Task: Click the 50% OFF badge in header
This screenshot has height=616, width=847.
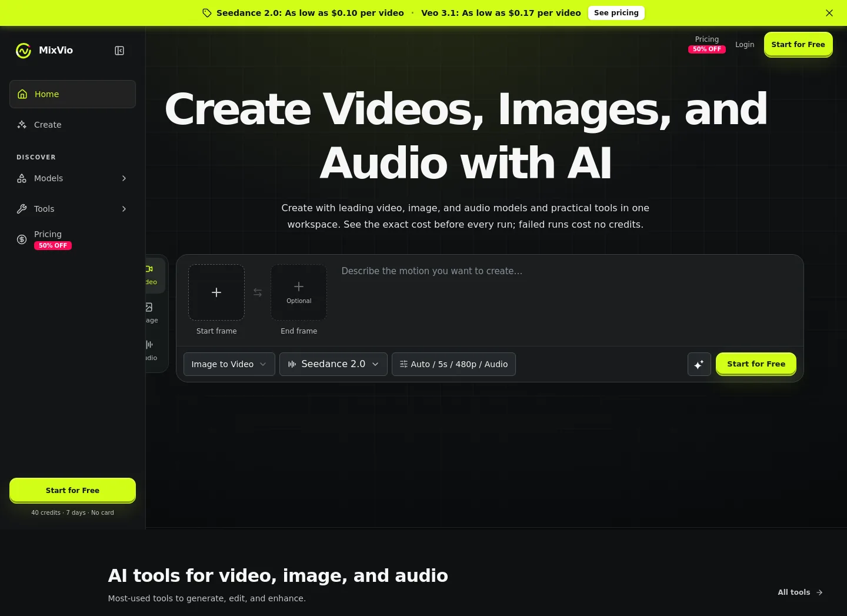Action: (x=707, y=49)
